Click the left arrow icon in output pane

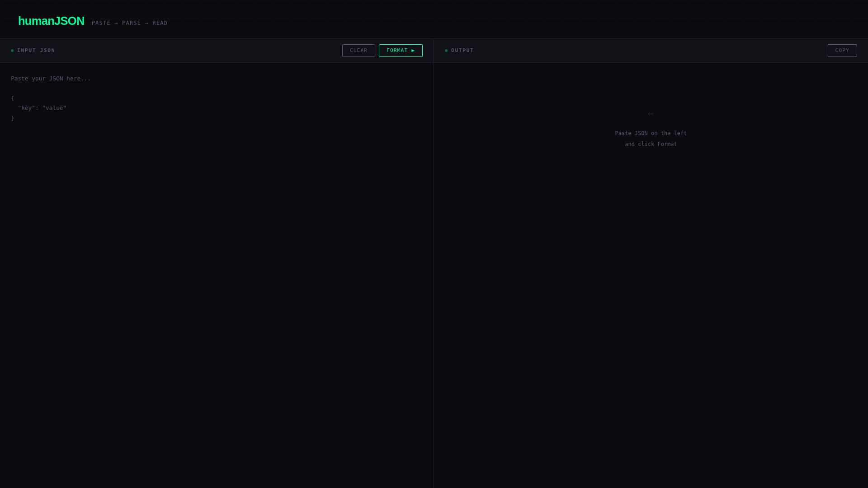pyautogui.click(x=651, y=114)
